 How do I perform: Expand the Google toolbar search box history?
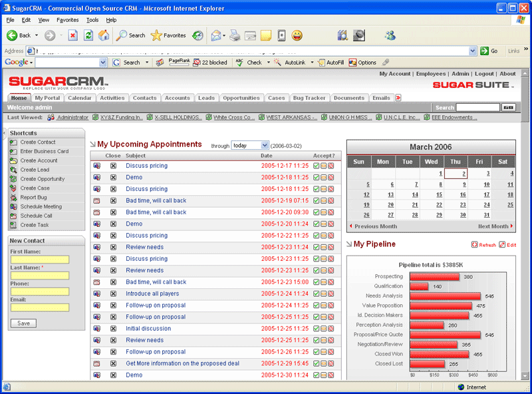[103, 63]
